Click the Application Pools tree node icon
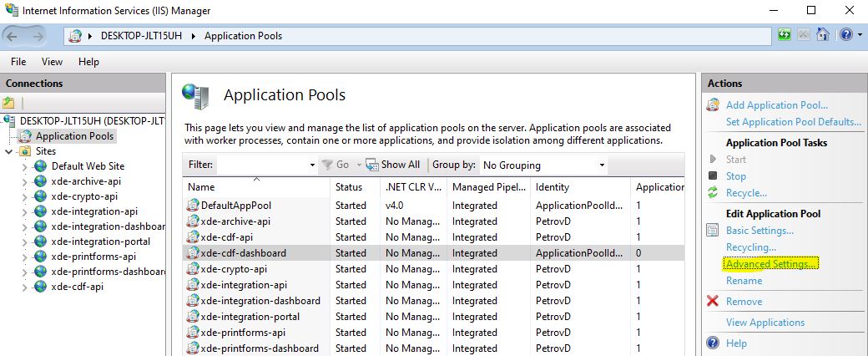Image resolution: width=868 pixels, height=356 pixels. click(x=25, y=136)
